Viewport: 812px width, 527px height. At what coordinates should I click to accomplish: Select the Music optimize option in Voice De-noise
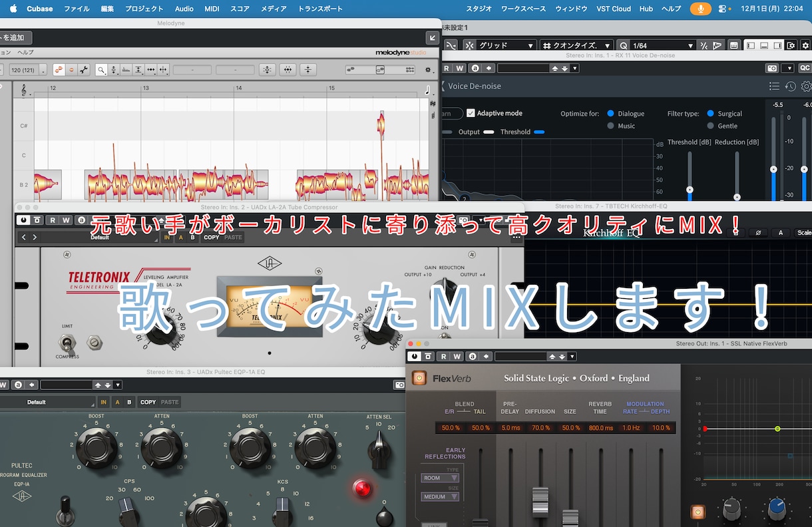coord(610,126)
